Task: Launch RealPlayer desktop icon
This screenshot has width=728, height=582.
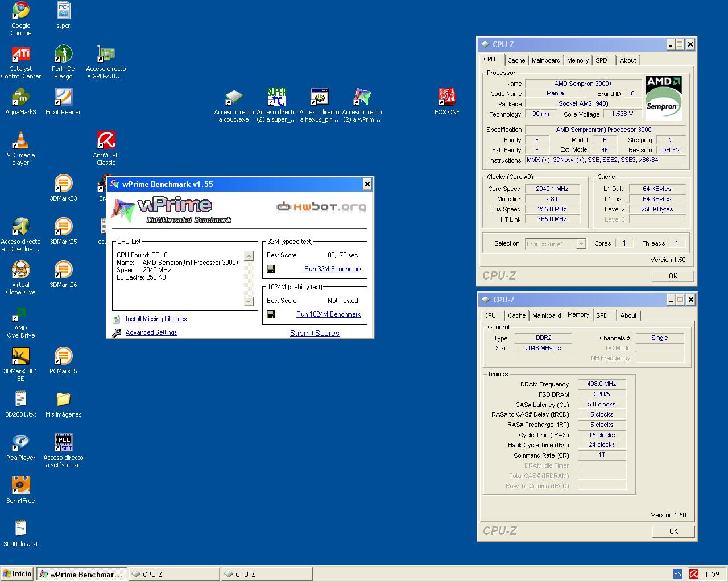Action: pyautogui.click(x=20, y=442)
